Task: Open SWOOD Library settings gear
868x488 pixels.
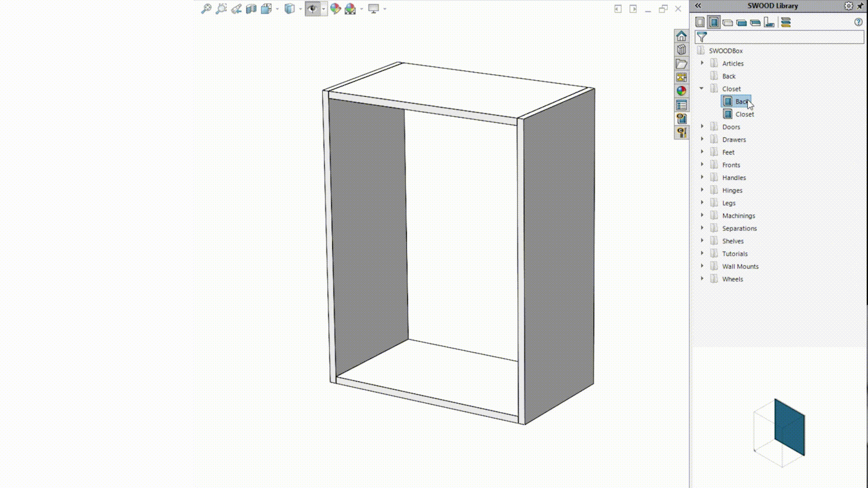Action: [x=849, y=6]
